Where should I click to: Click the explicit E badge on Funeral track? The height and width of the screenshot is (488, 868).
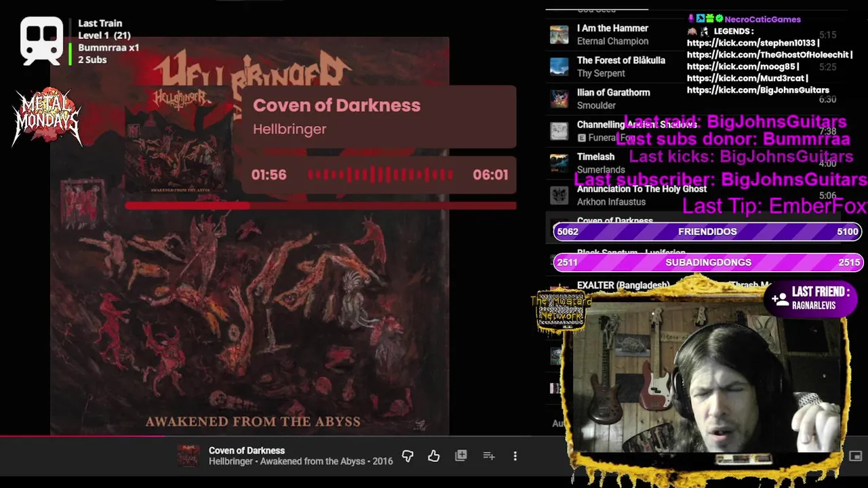coord(581,138)
